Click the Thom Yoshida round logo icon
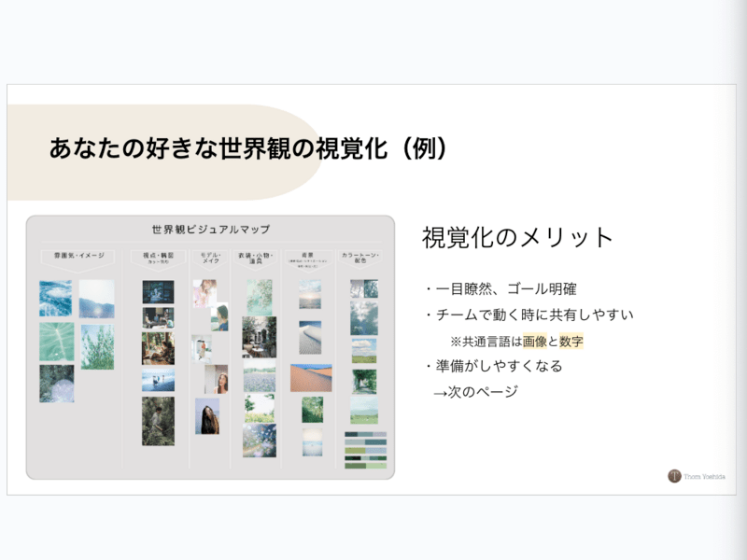Image resolution: width=747 pixels, height=560 pixels. pyautogui.click(x=674, y=476)
